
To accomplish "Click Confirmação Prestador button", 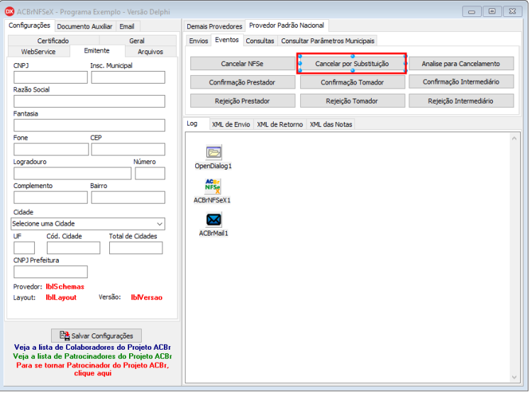I will [x=243, y=82].
